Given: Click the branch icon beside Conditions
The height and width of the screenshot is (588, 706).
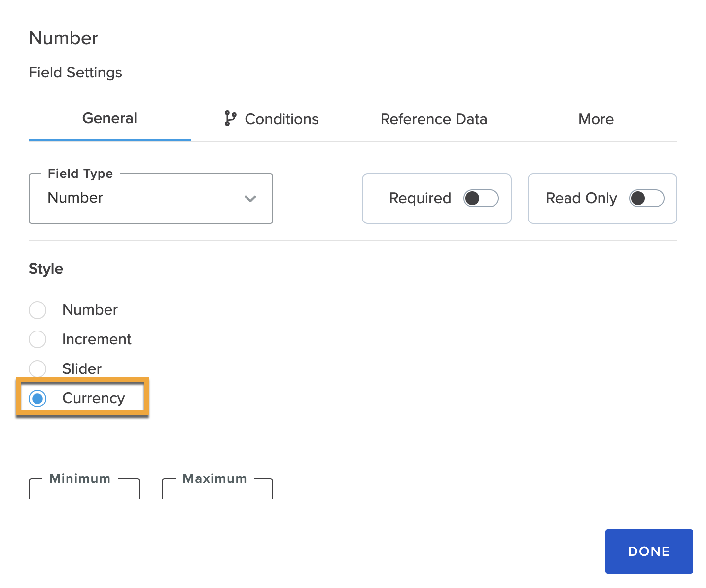Looking at the screenshot, I should (230, 119).
